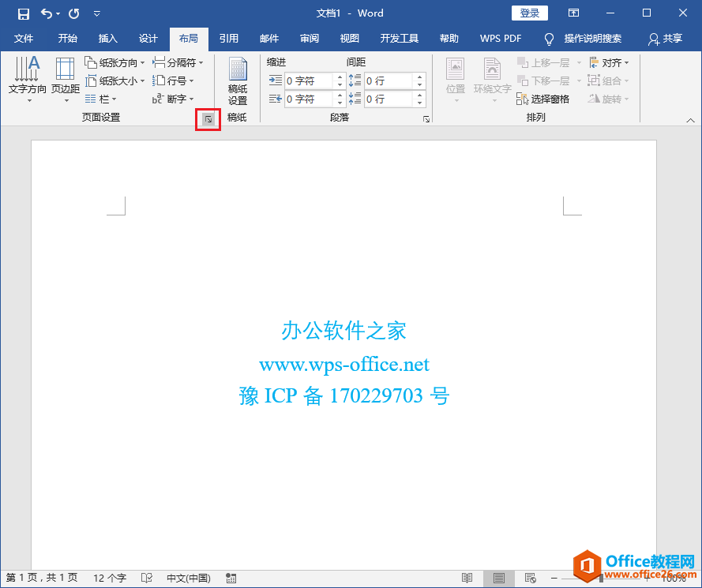This screenshot has width=702, height=588.
Task: Undo the last action
Action: pos(46,13)
